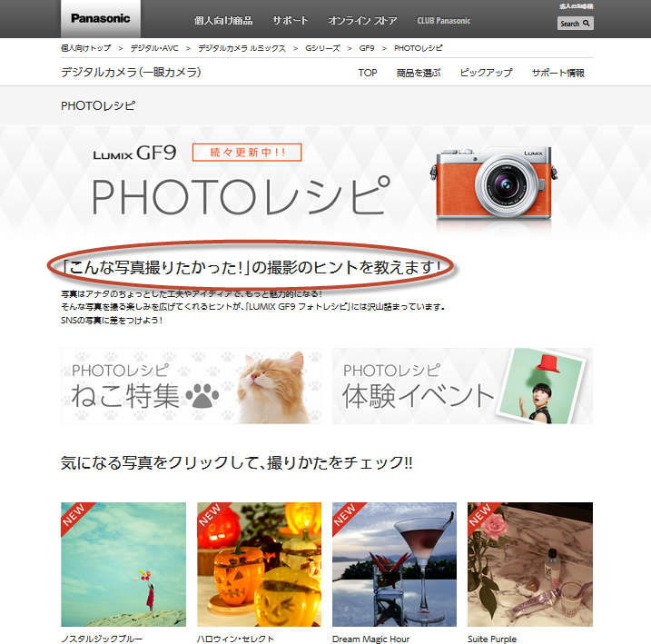The width and height of the screenshot is (651, 644).
Task: Open オンライン ストア menu
Action: click(x=362, y=20)
